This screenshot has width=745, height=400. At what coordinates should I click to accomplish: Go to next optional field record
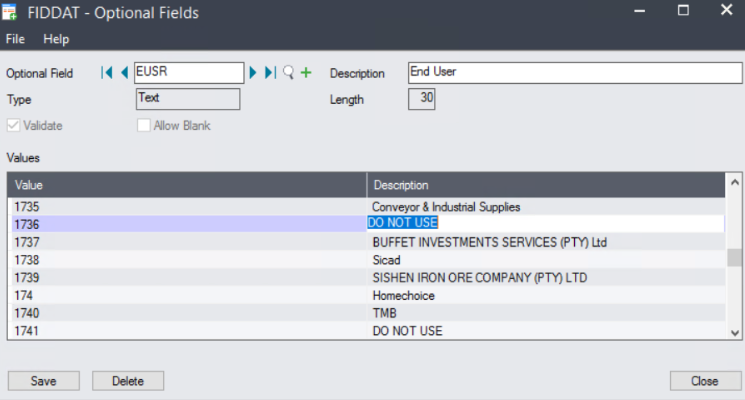click(253, 73)
